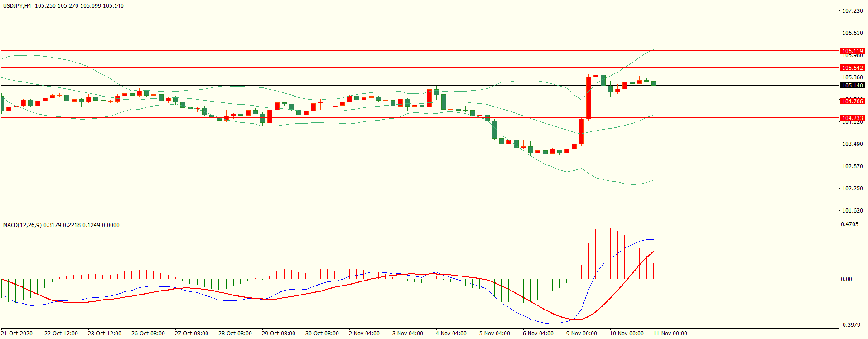Click the 26 Oct 08:00 time label
868x339 pixels.
[x=148, y=334]
